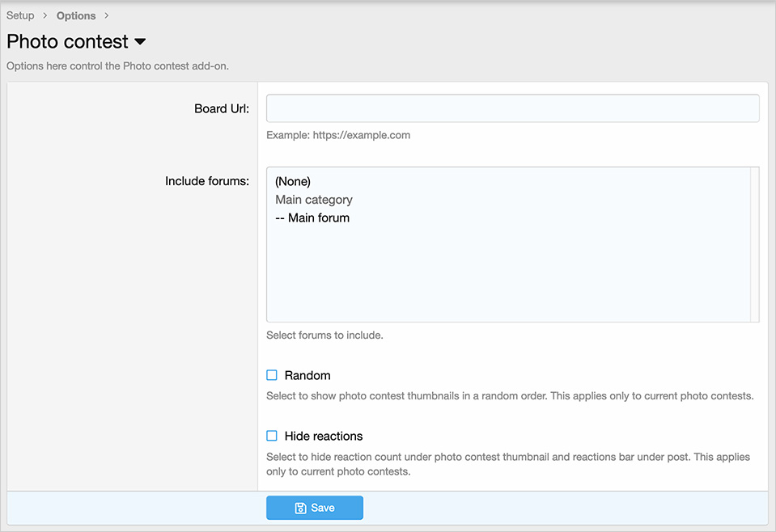
Task: Click the Include forums field label
Action: 207,181
